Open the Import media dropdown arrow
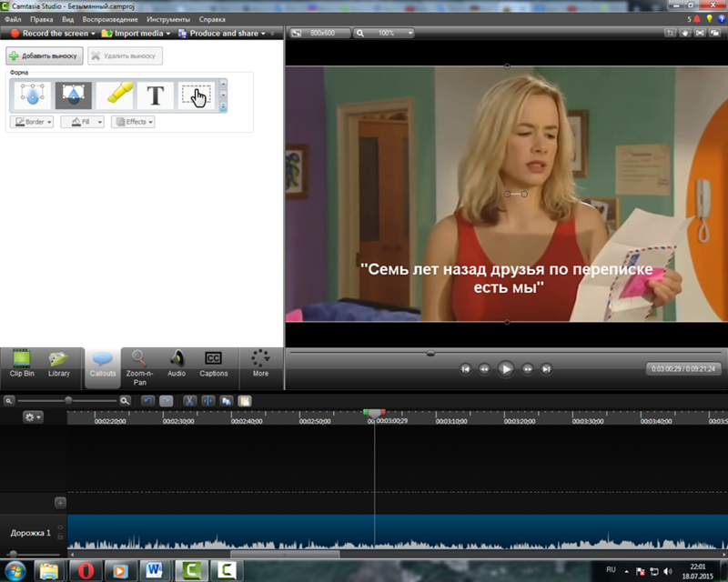Image resolution: width=728 pixels, height=582 pixels. (x=168, y=34)
